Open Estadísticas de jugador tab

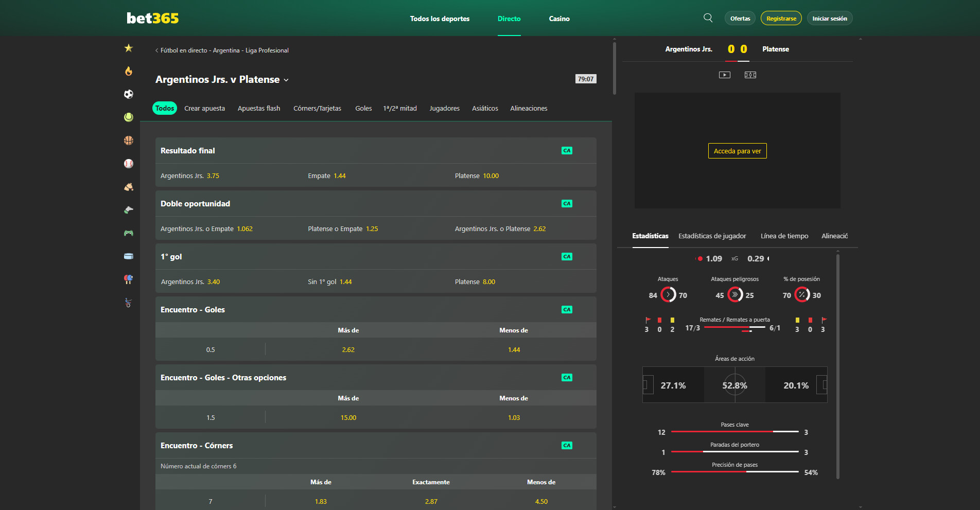click(712, 236)
